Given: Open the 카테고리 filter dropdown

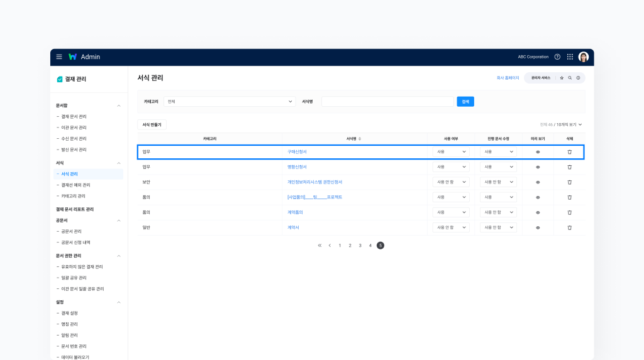Looking at the screenshot, I should 230,101.
